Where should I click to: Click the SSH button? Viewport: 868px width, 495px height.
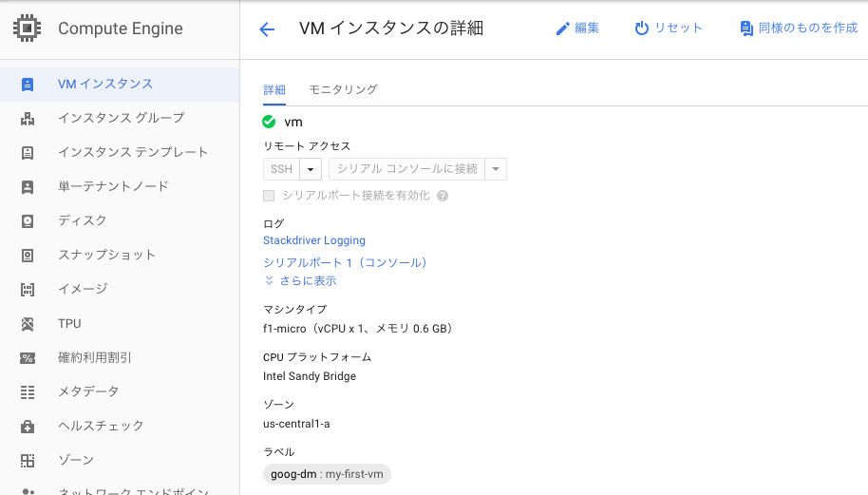(281, 169)
